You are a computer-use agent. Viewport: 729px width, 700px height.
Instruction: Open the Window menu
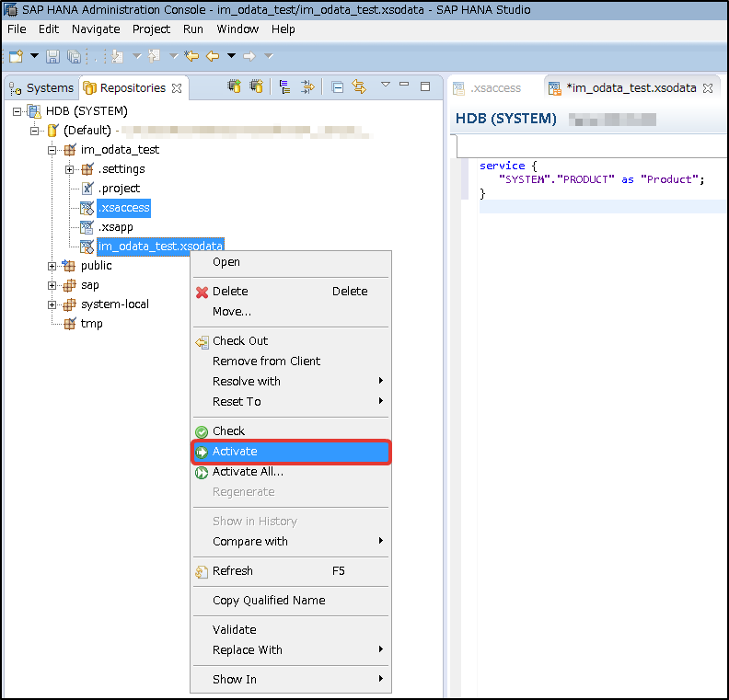[237, 29]
